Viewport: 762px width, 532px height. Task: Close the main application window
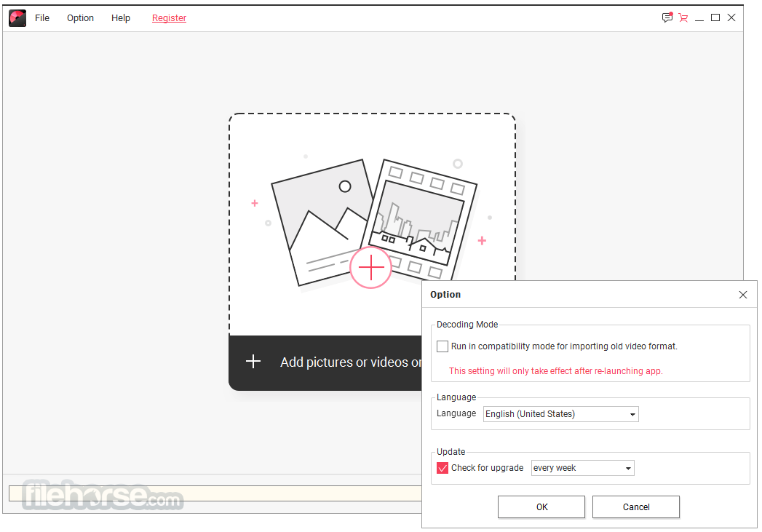click(731, 17)
